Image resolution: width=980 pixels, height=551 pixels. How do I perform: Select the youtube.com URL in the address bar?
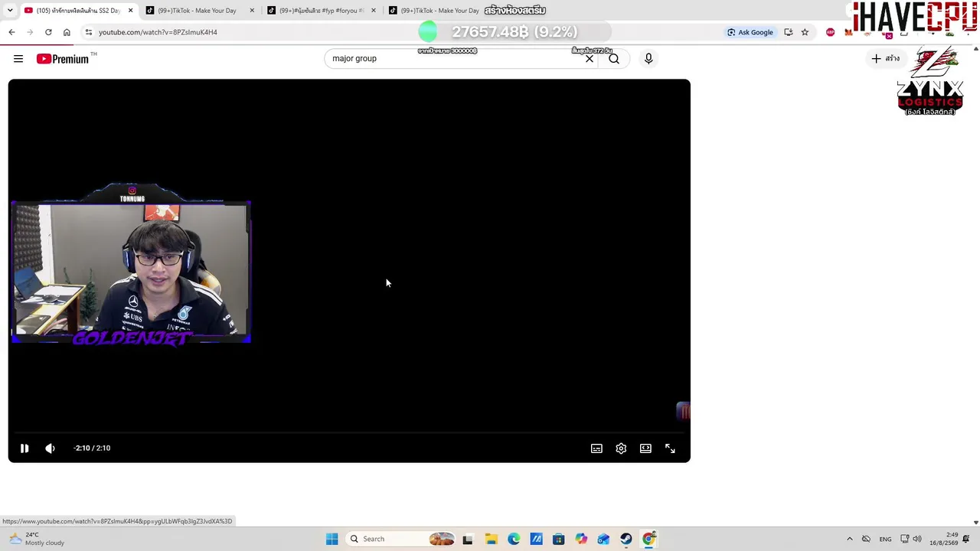(x=158, y=32)
